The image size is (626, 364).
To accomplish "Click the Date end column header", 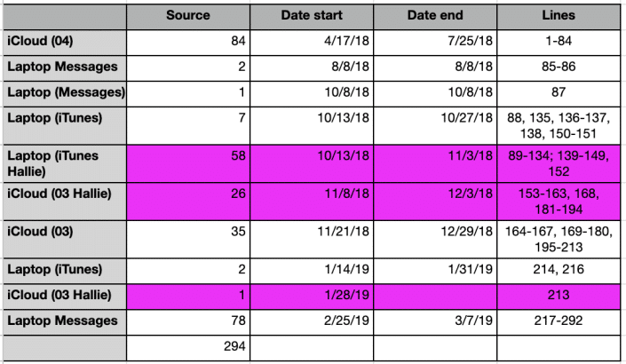I will click(x=435, y=16).
